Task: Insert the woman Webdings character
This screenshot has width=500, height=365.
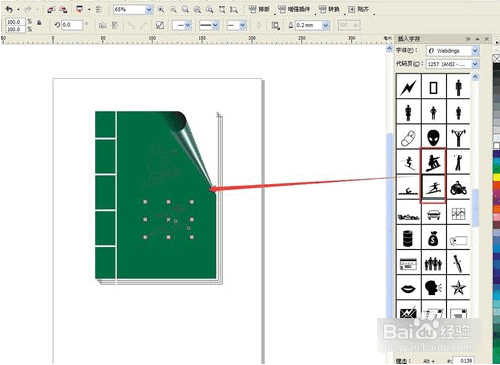Action: [x=408, y=112]
